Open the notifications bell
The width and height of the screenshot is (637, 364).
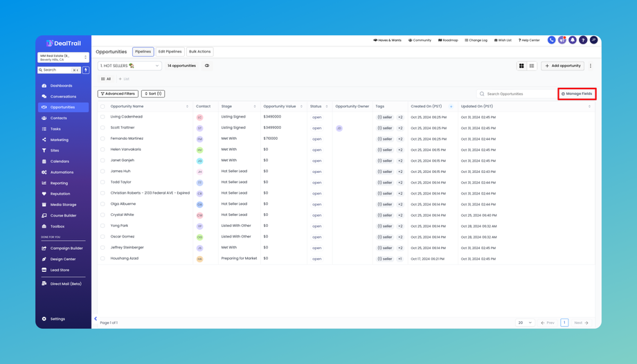(573, 40)
